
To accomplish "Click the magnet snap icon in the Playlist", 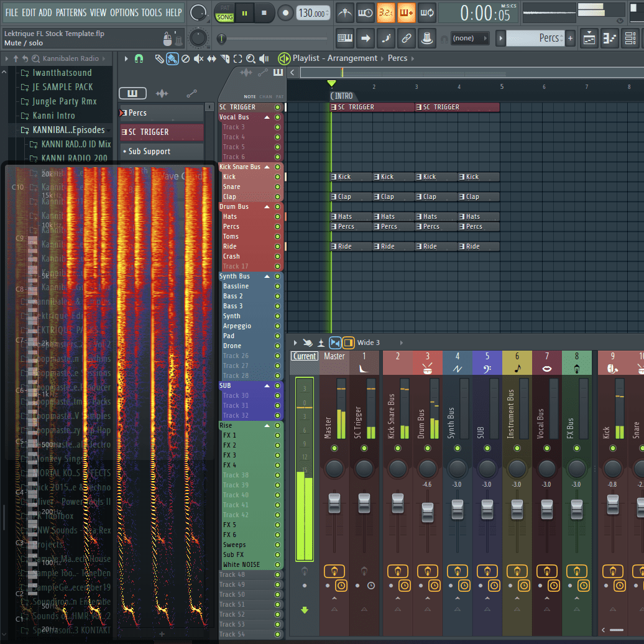I will pos(139,58).
